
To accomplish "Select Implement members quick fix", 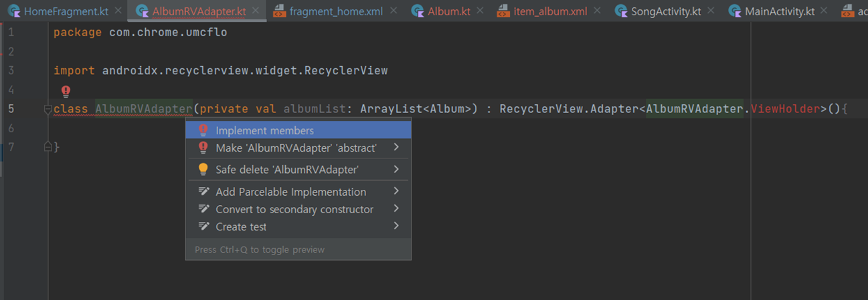I will coord(298,130).
